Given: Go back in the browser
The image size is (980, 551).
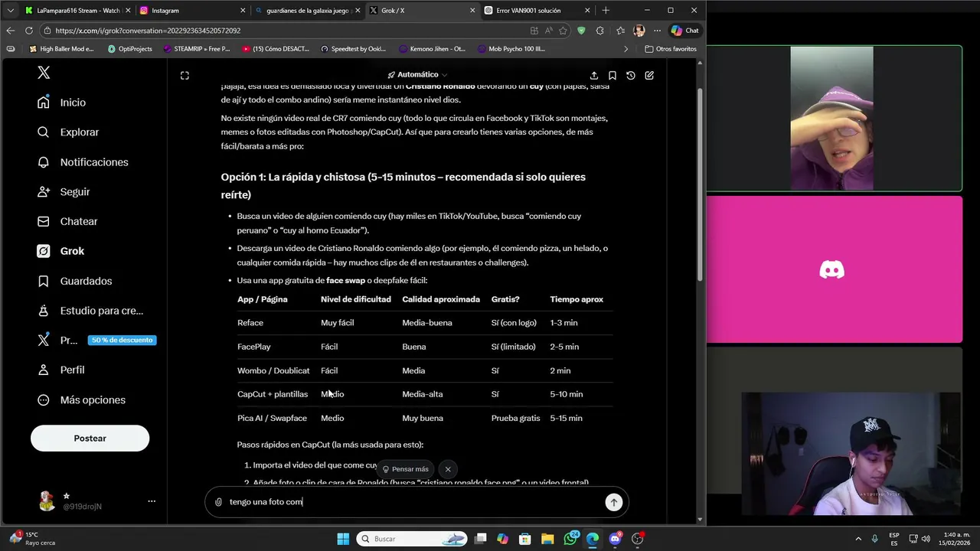Looking at the screenshot, I should [x=10, y=31].
